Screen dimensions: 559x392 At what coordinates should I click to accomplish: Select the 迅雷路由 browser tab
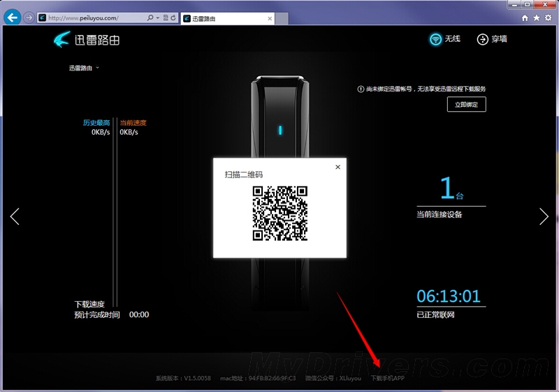click(227, 19)
